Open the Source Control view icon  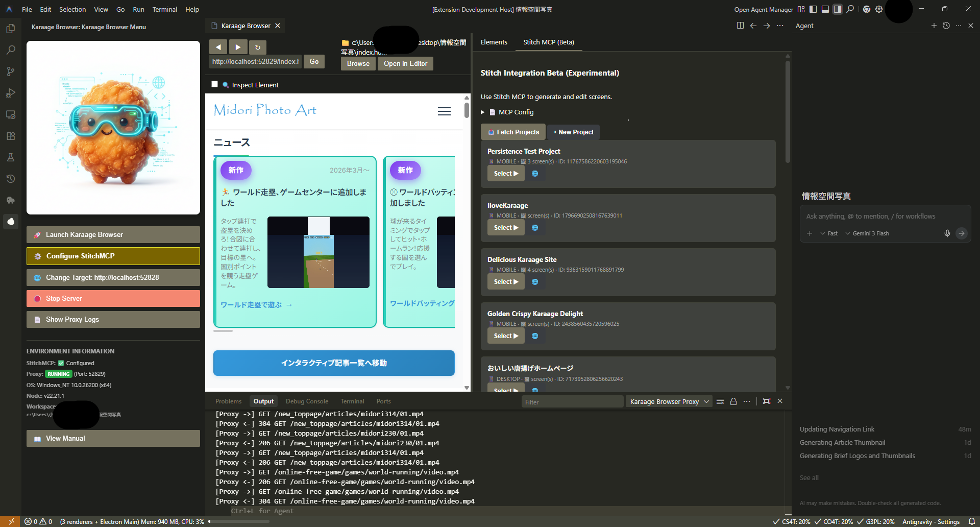coord(10,71)
